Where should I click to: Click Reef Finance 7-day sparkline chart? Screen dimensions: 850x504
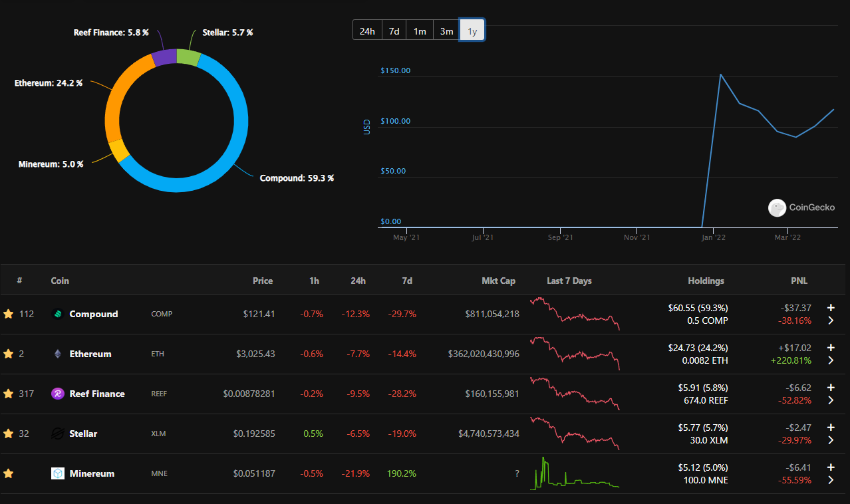tap(575, 394)
